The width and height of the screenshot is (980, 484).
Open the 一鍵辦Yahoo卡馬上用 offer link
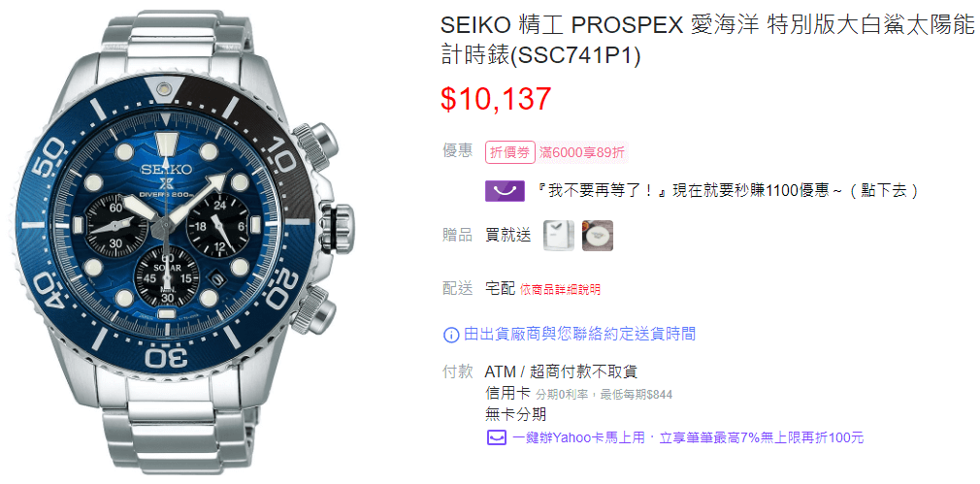[x=687, y=437]
